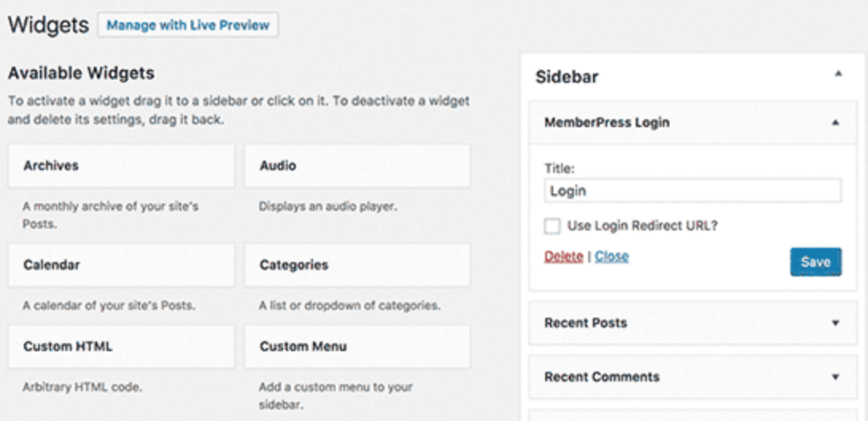Screen dimensions: 868x421
Task: Pick the Custom HTML widget
Action: [x=121, y=347]
